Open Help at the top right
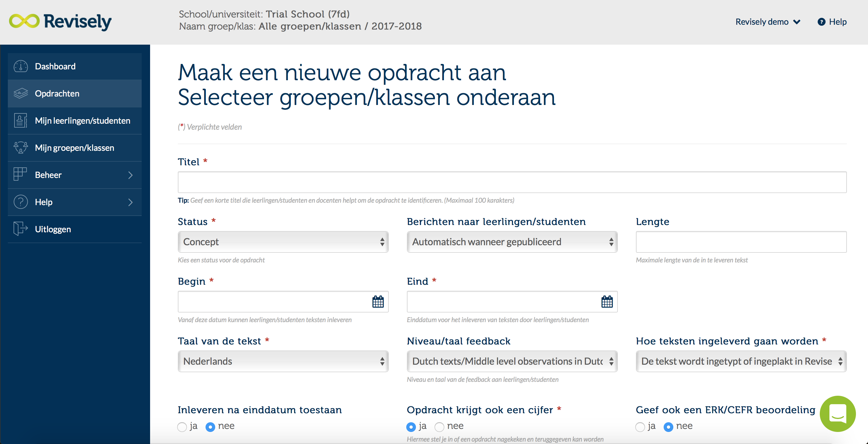Viewport: 868px width, 444px height. 832,22
